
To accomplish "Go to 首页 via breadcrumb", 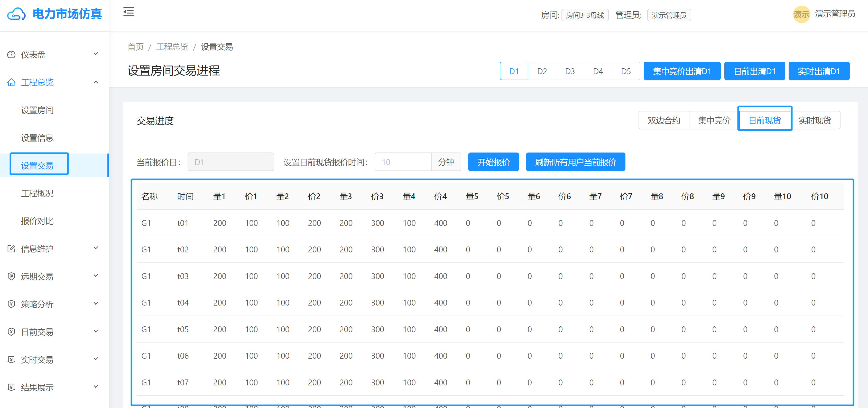I will point(135,46).
